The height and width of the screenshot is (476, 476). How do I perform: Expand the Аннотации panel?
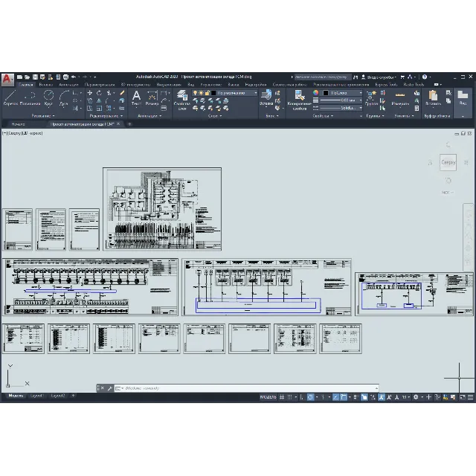[x=149, y=116]
